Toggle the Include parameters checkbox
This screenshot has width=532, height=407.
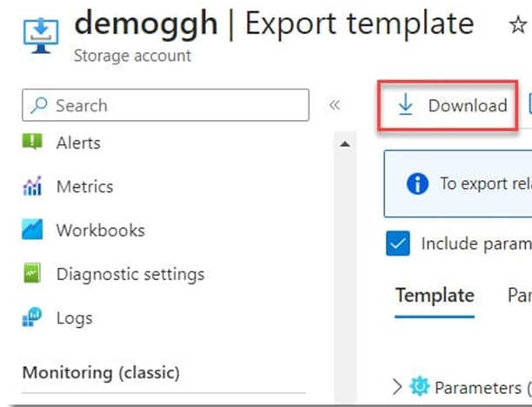(x=397, y=244)
